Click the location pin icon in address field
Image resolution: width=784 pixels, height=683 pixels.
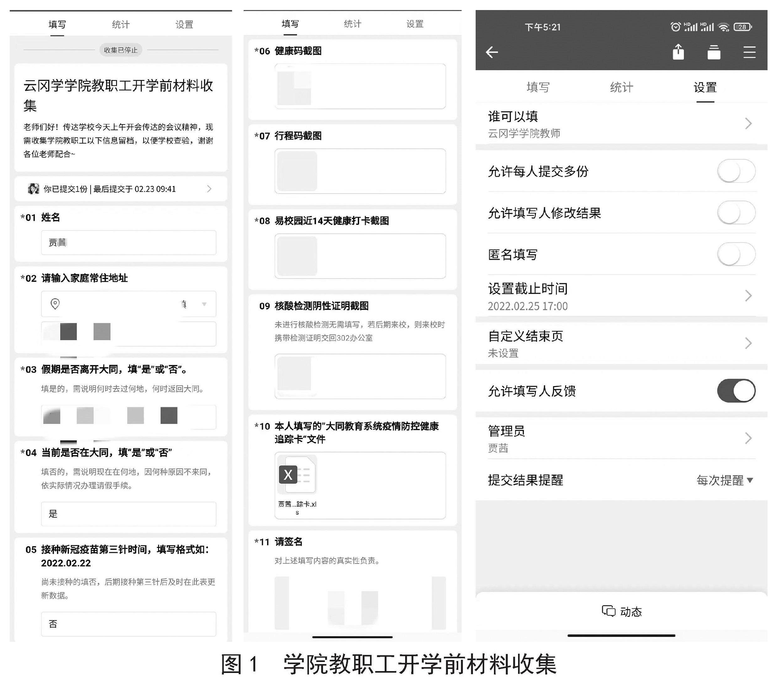click(x=55, y=304)
